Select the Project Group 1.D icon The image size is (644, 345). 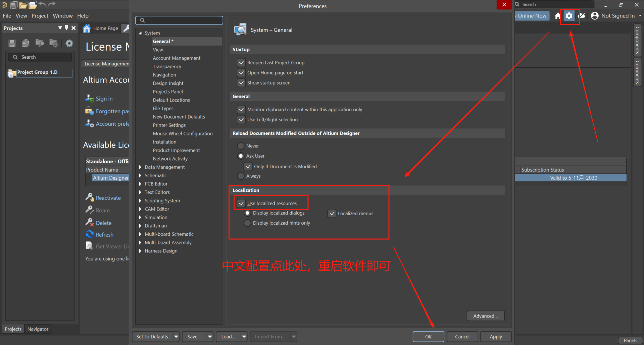pyautogui.click(x=12, y=73)
